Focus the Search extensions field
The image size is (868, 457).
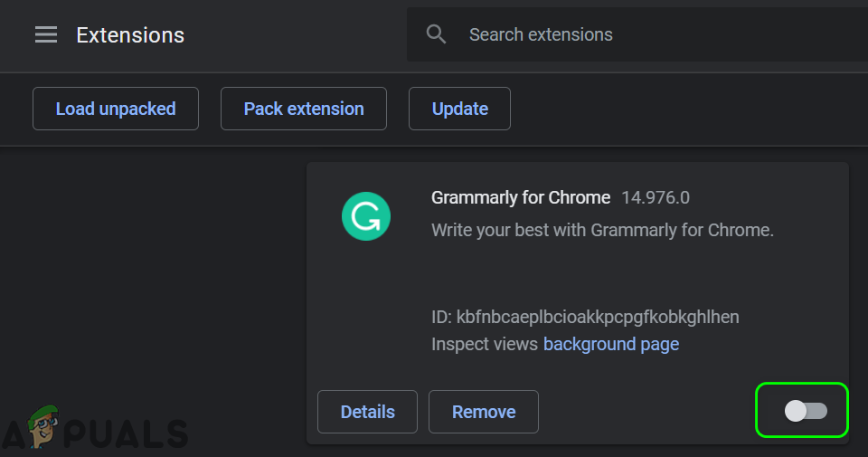pyautogui.click(x=633, y=35)
